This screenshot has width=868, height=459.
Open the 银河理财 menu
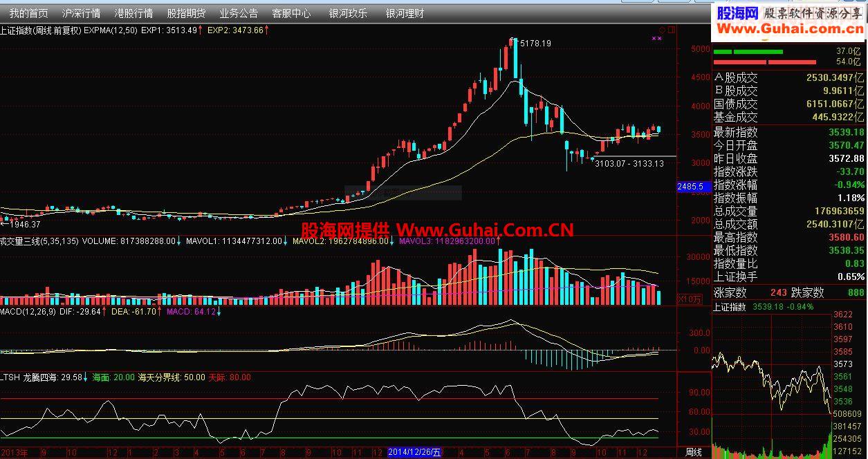[x=405, y=13]
